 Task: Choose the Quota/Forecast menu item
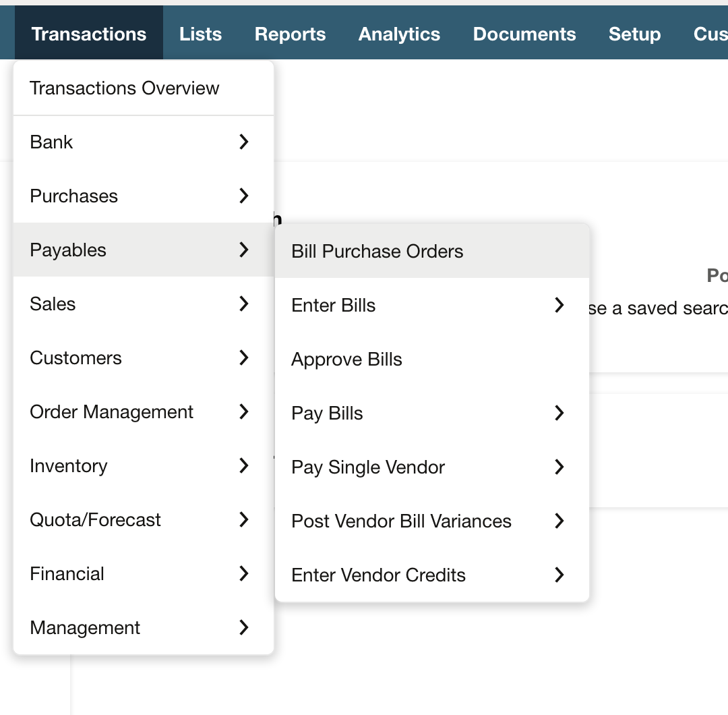pyautogui.click(x=144, y=519)
